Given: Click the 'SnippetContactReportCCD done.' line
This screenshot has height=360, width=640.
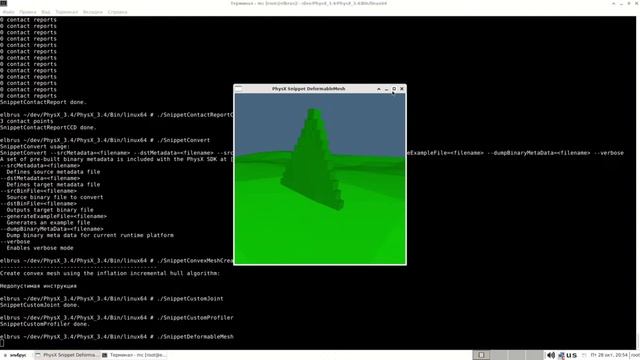Looking at the screenshot, I should [x=48, y=127].
